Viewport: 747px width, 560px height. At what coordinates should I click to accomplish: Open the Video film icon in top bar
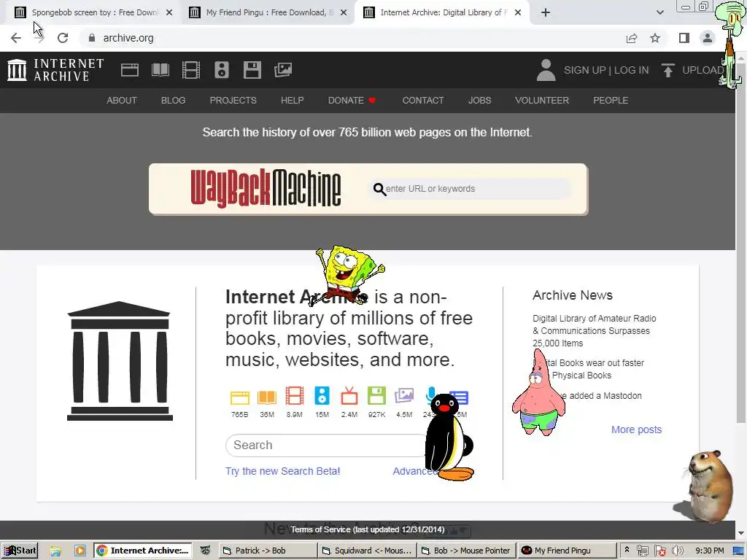coord(191,70)
